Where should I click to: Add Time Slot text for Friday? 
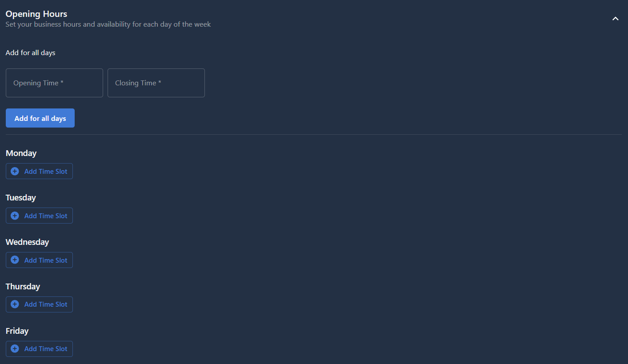[x=46, y=349]
